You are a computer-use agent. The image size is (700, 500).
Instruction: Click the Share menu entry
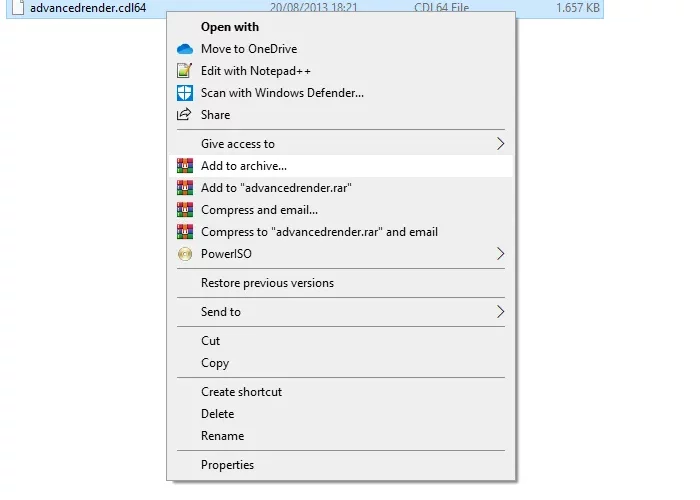(341, 115)
